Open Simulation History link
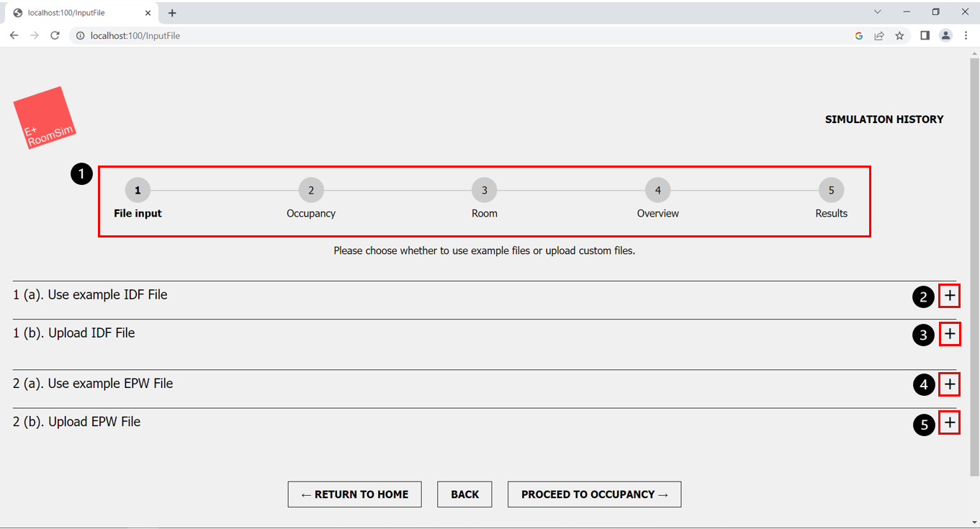Screen dimensions: 980x529 point(884,119)
